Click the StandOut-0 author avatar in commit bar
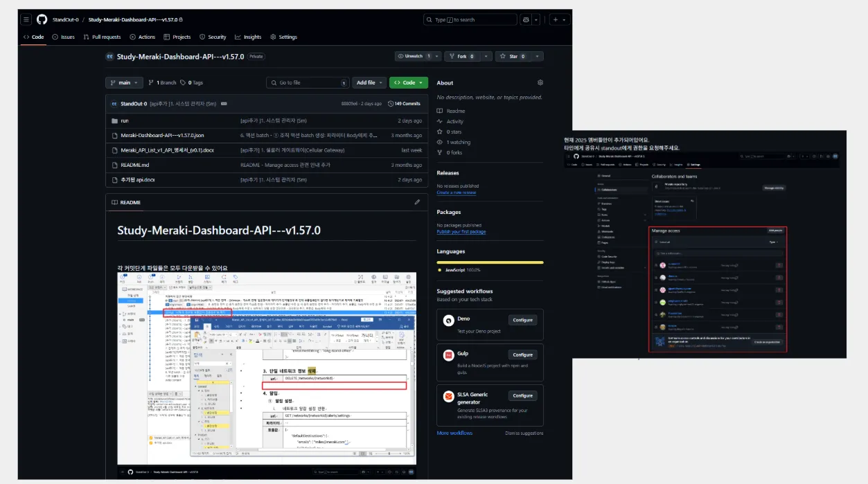 114,103
